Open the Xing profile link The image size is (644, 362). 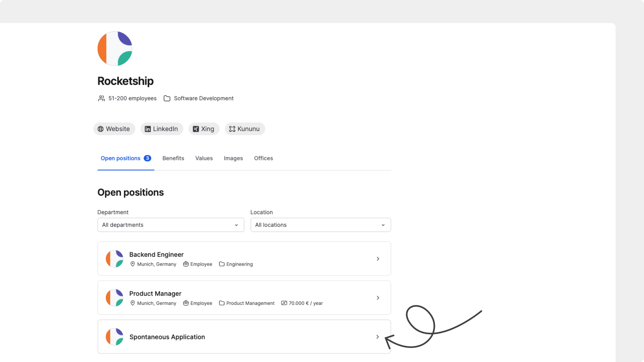pyautogui.click(x=204, y=129)
